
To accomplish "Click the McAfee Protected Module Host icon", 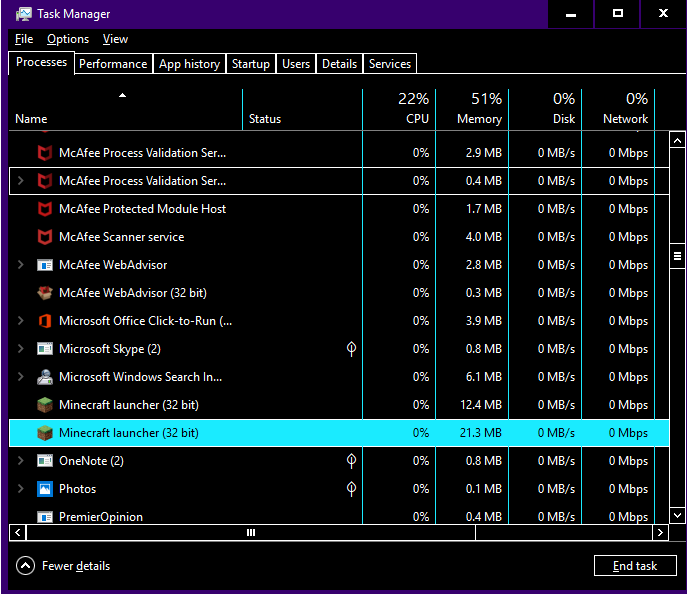I will pyautogui.click(x=44, y=209).
